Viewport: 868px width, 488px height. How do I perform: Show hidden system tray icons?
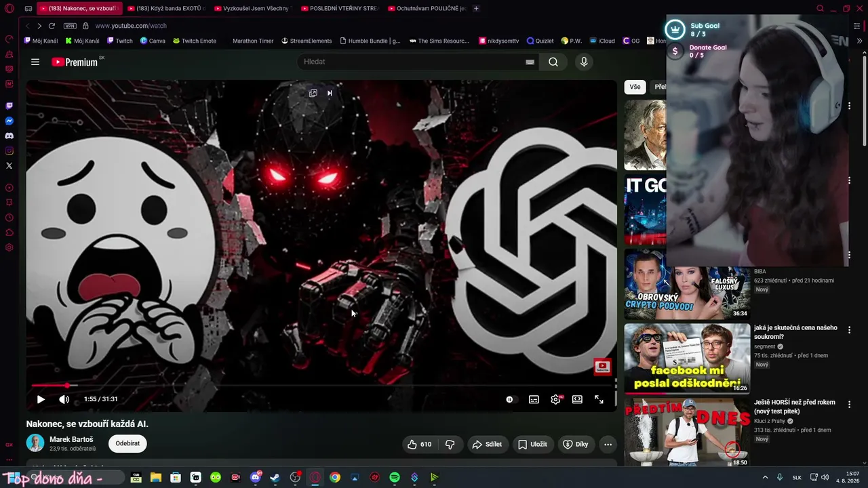tap(766, 477)
